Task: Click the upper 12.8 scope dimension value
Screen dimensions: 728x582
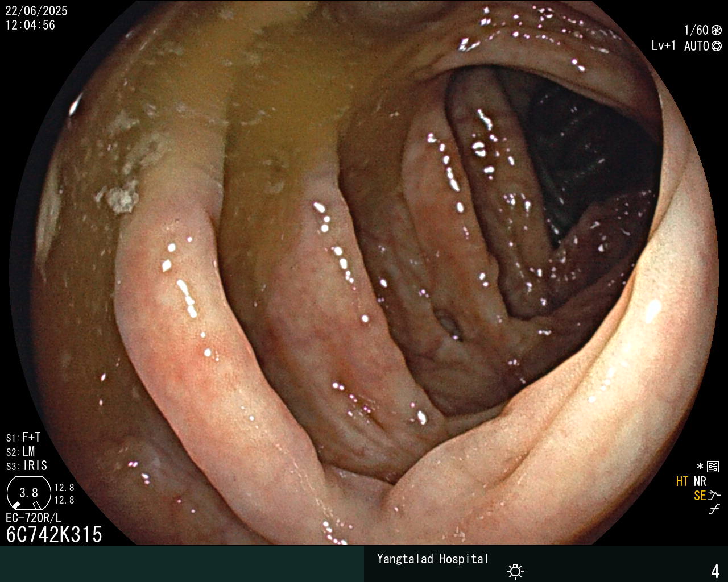Action: coord(64,488)
